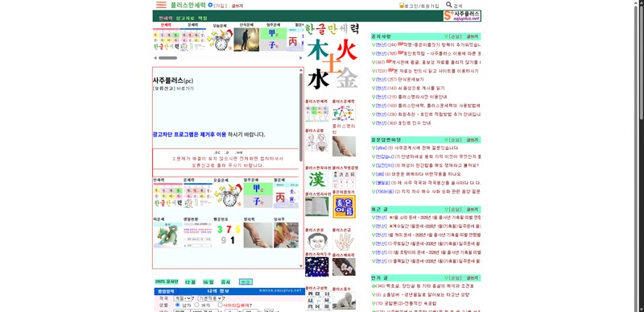This screenshot has width=644, height=312.
Task: Open the question post 사주관계시에 관해 질문있습니다
Action: (x=427, y=148)
